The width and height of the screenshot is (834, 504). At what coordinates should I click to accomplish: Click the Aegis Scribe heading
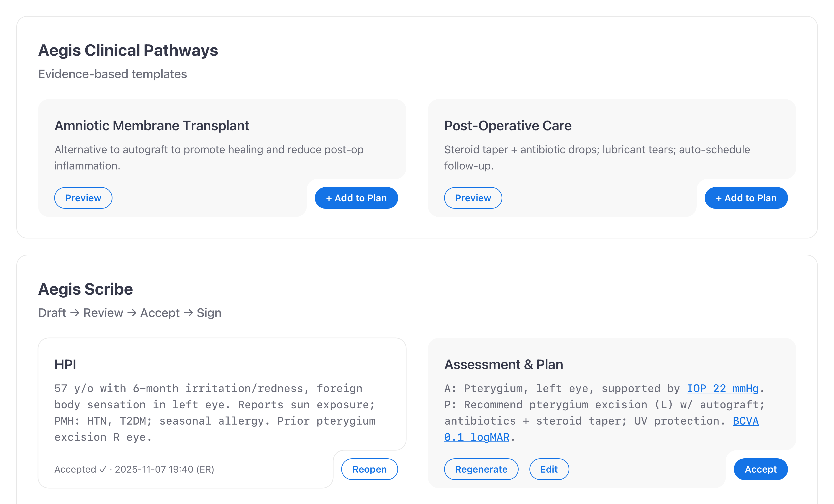pyautogui.click(x=85, y=289)
